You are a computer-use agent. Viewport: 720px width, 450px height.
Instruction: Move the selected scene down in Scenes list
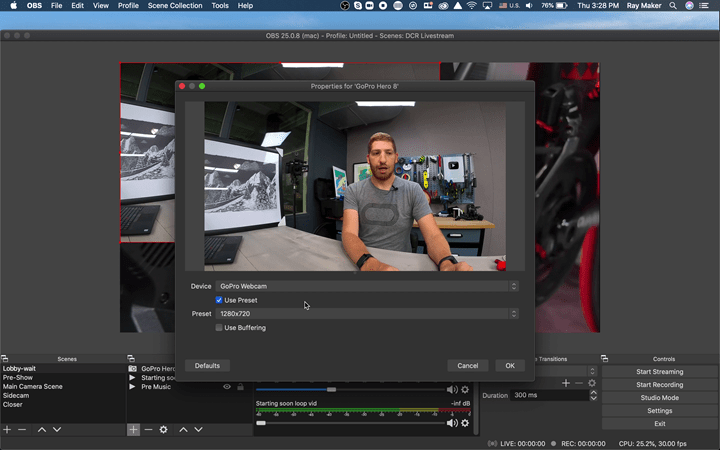(57, 429)
